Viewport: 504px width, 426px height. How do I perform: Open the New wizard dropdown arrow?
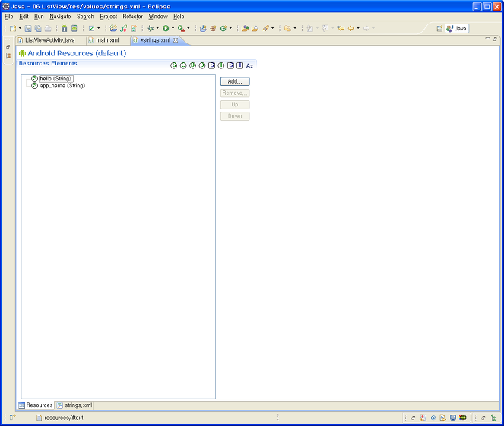(20, 28)
